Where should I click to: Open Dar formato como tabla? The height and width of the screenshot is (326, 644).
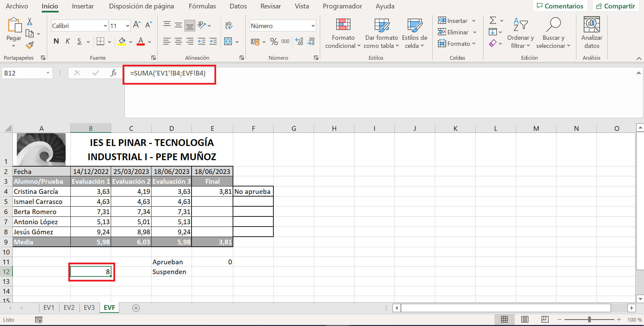pos(381,33)
